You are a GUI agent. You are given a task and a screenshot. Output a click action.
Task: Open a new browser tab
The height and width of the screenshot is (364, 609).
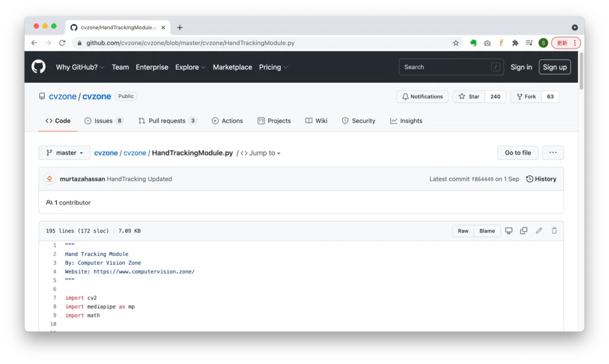pos(180,27)
